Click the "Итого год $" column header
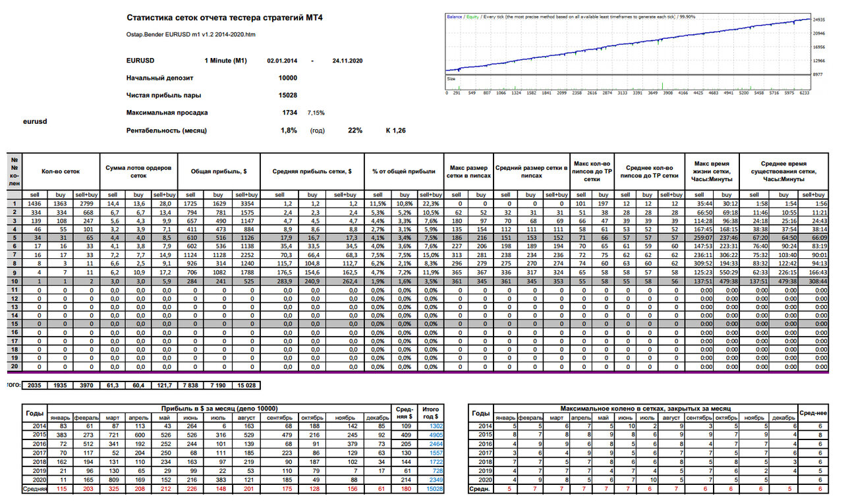Image resolution: width=850 pixels, height=504 pixels. (x=430, y=413)
